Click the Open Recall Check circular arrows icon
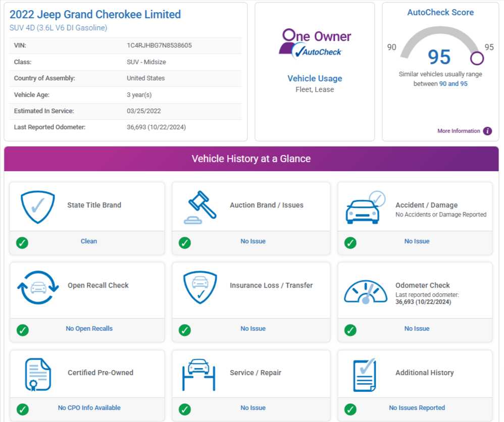Viewport: 504px width, 422px height. pos(38,287)
